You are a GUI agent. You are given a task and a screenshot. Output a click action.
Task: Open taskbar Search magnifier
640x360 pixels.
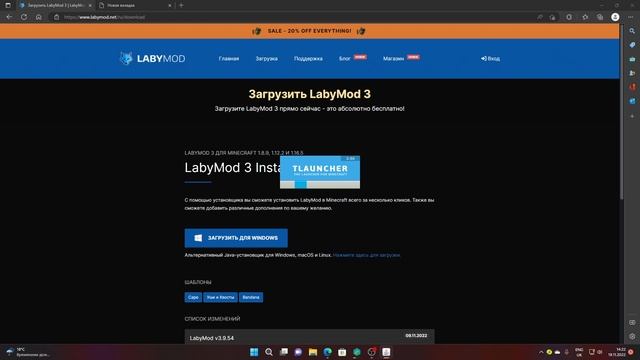pos(269,352)
